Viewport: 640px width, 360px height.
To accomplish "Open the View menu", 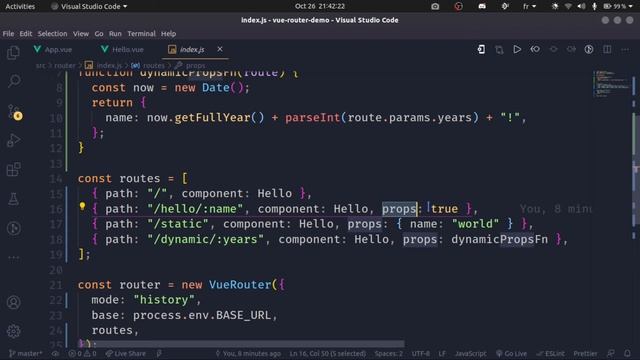I will point(81,34).
